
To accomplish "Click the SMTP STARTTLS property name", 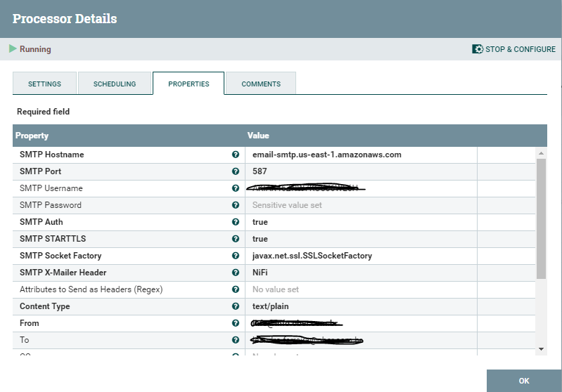I will point(53,238).
